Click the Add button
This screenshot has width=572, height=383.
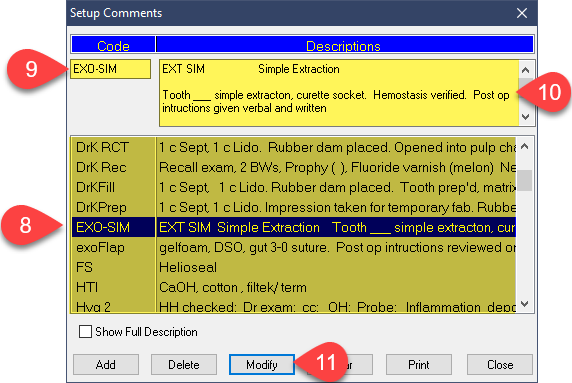106,364
